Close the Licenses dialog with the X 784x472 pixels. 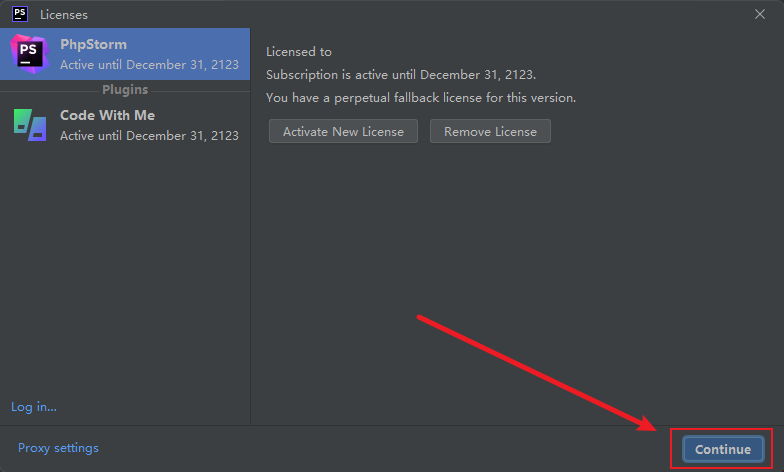[x=760, y=14]
